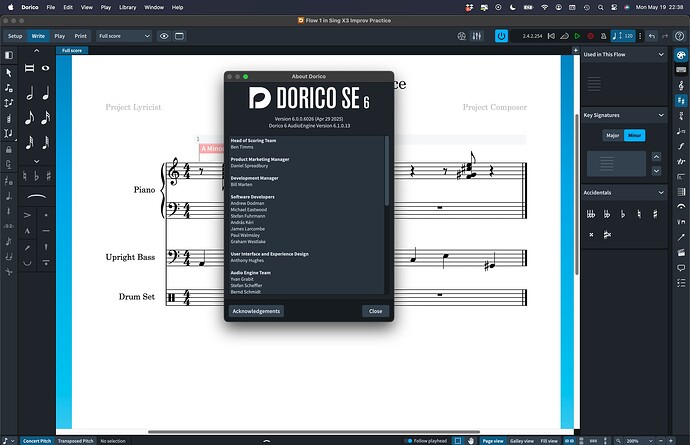Open the Ornaments (tr) panel
The image size is (690, 445).
[681, 162]
